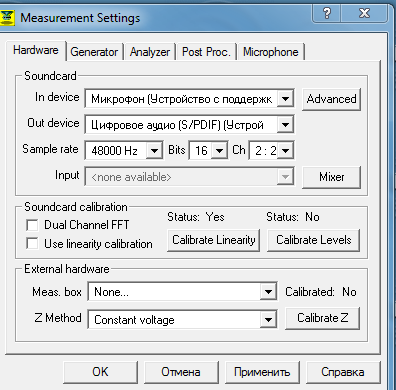
Task: Click the 'External hardware' group label
Action: (67, 269)
